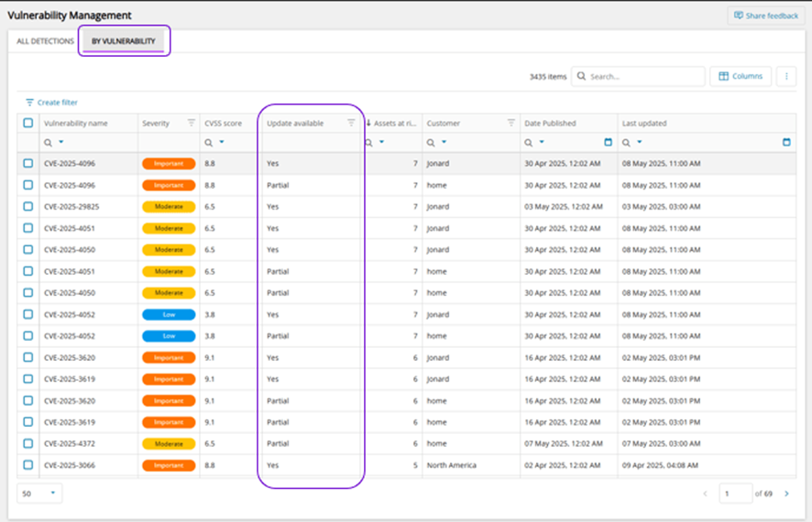Click the Create filter link

[52, 103]
